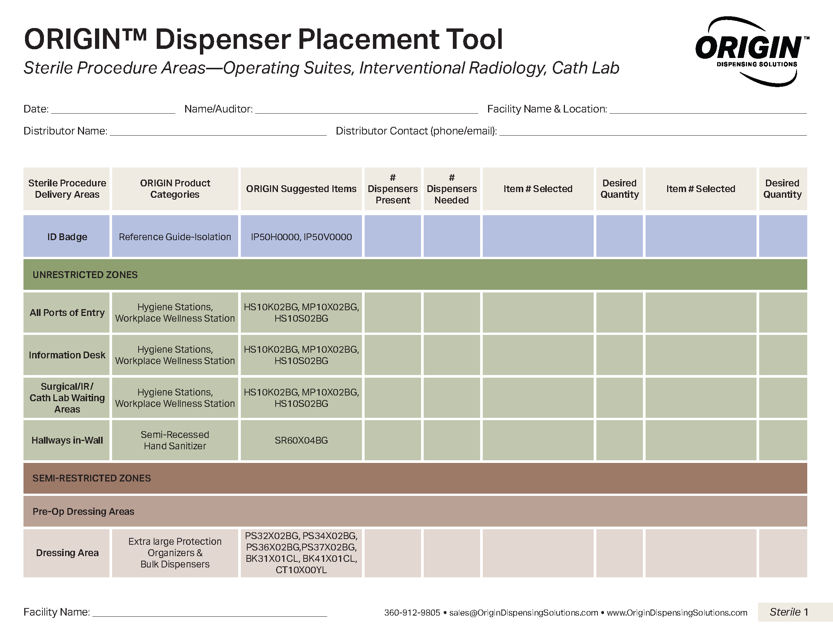Click the ORIGIN Suggested Items column header
The width and height of the screenshot is (833, 644).
click(x=301, y=189)
